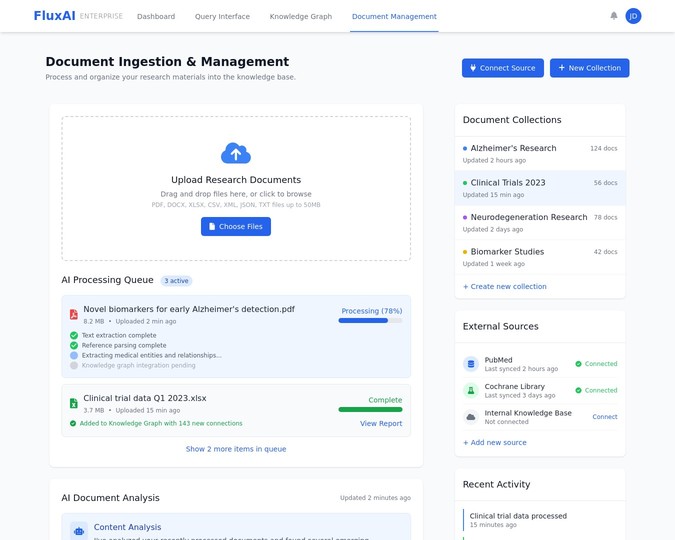Image resolution: width=675 pixels, height=540 pixels.
Task: Open the Neurodegeneration Research collection
Action: (x=540, y=223)
